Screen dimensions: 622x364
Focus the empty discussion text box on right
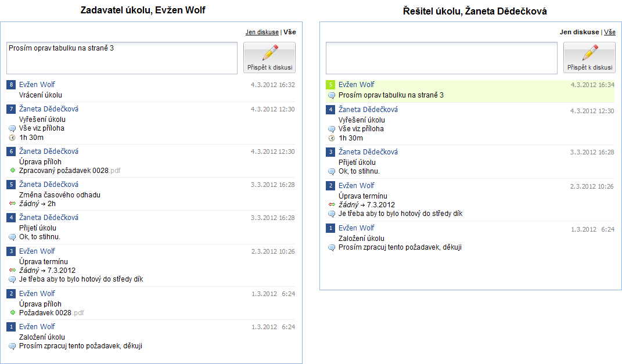coord(441,57)
